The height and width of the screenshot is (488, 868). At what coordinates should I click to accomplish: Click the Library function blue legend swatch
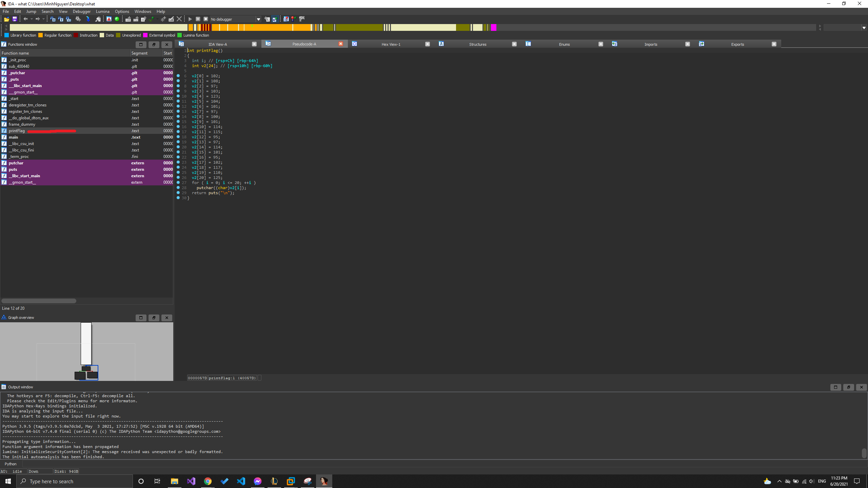7,35
